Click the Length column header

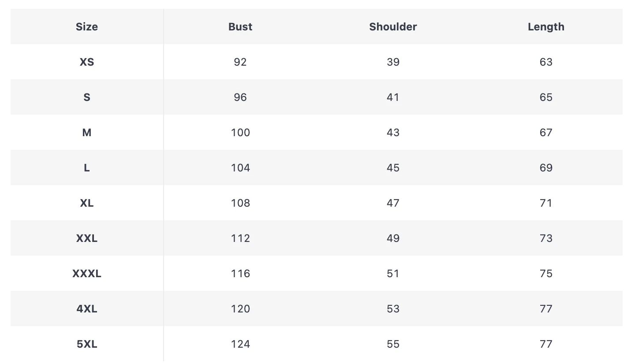pos(546,27)
